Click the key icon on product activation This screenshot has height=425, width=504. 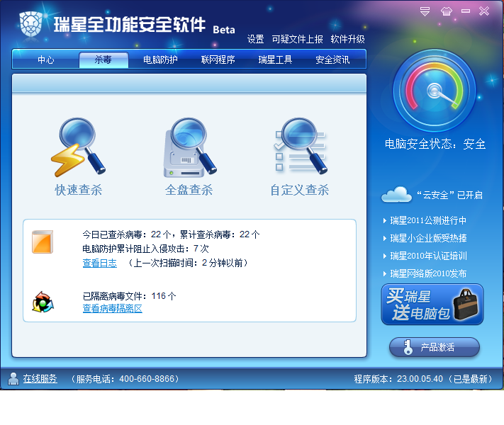pyautogui.click(x=408, y=347)
